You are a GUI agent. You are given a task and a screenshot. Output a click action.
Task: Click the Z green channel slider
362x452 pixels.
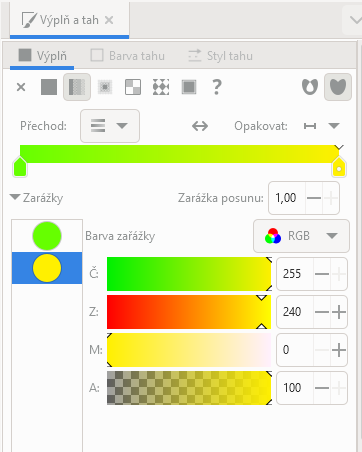coord(189,312)
